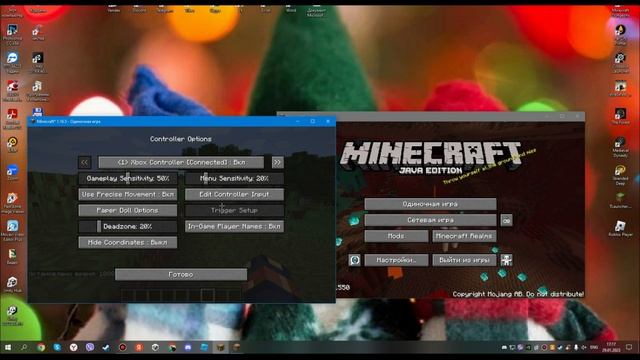The height and width of the screenshot is (360, 640).
Task: Open the Medieval Dynasty desktop icon
Action: coord(620,147)
